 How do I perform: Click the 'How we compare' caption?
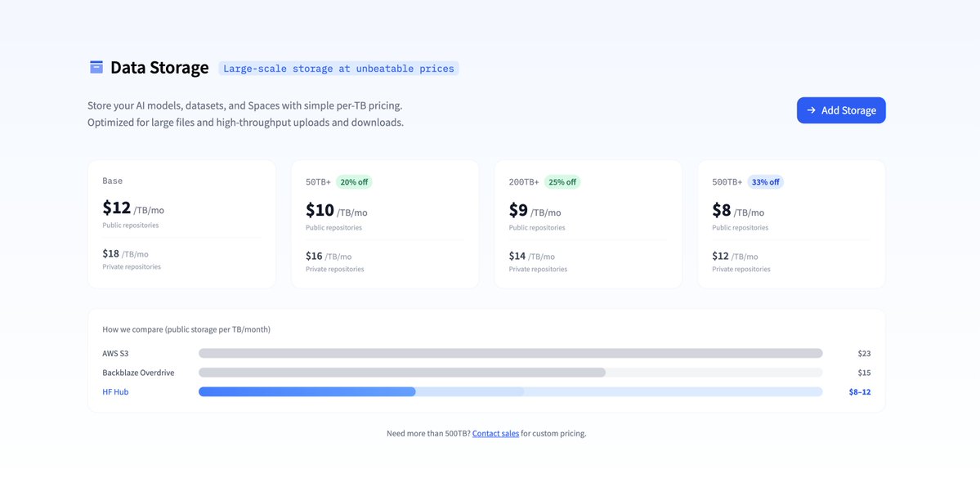point(186,328)
